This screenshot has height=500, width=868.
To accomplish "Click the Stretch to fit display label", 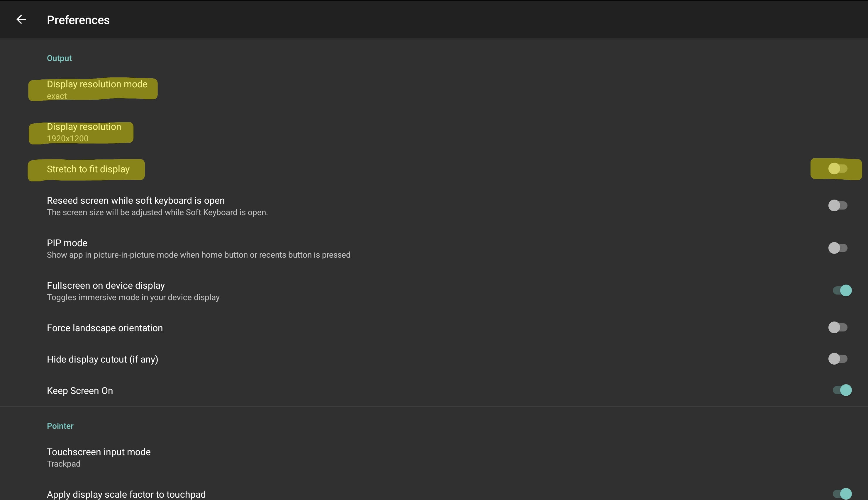I will coord(88,169).
